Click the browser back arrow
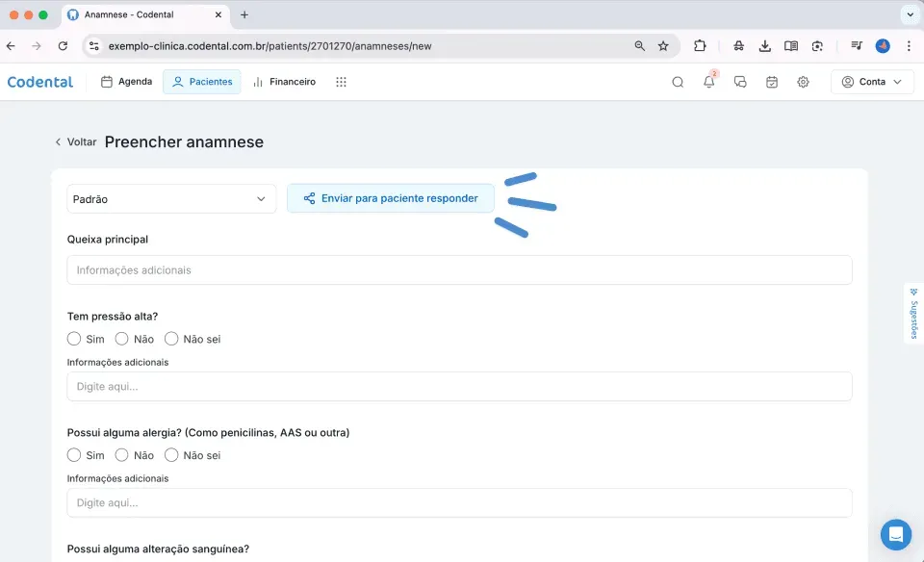Image resolution: width=924 pixels, height=562 pixels. click(11, 46)
